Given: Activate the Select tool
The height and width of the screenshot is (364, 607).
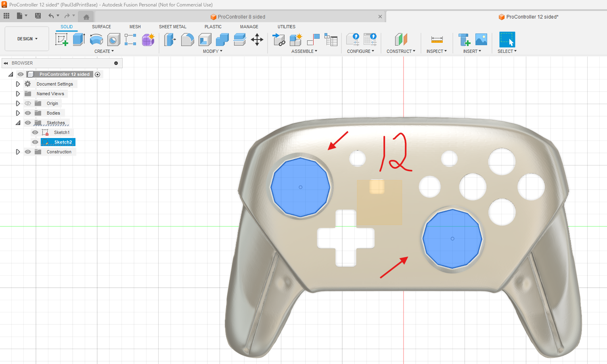Looking at the screenshot, I should pyautogui.click(x=507, y=40).
